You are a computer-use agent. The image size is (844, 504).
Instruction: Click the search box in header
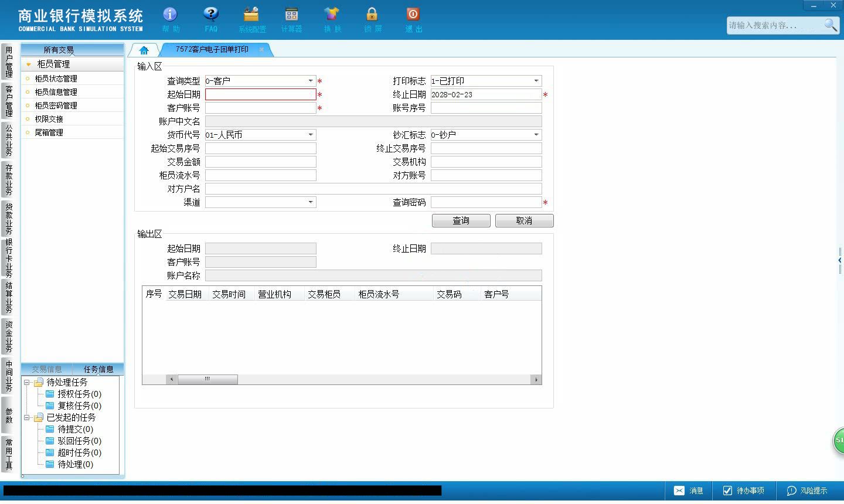coord(774,25)
